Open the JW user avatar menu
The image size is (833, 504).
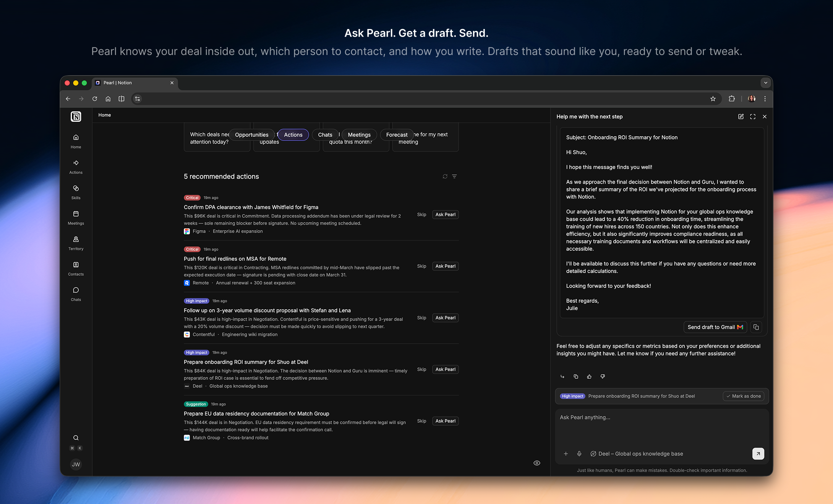pos(76,464)
